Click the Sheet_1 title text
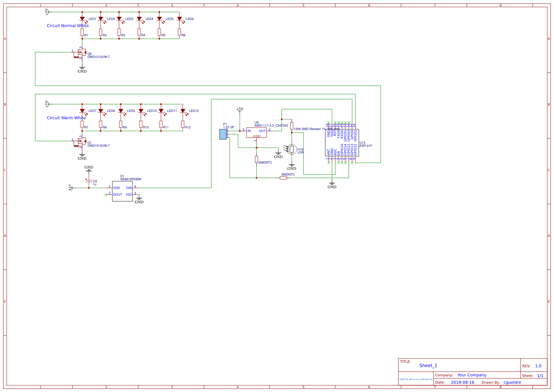Viewport: 554px width, 392px height. (428, 366)
